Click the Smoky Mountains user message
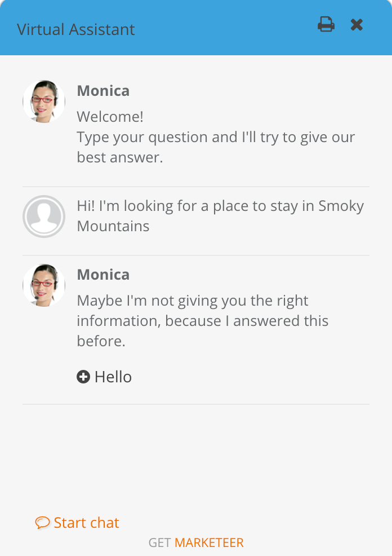 tap(220, 216)
